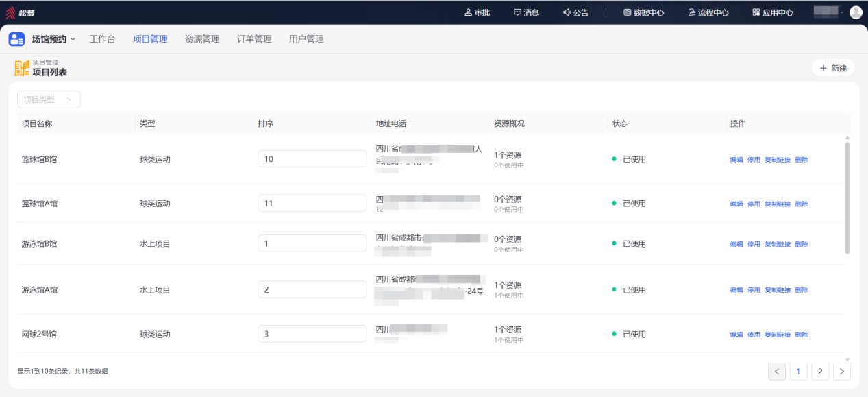Expand the 场馆预约 app switcher chevron
The height and width of the screenshot is (397, 868).
click(x=73, y=39)
